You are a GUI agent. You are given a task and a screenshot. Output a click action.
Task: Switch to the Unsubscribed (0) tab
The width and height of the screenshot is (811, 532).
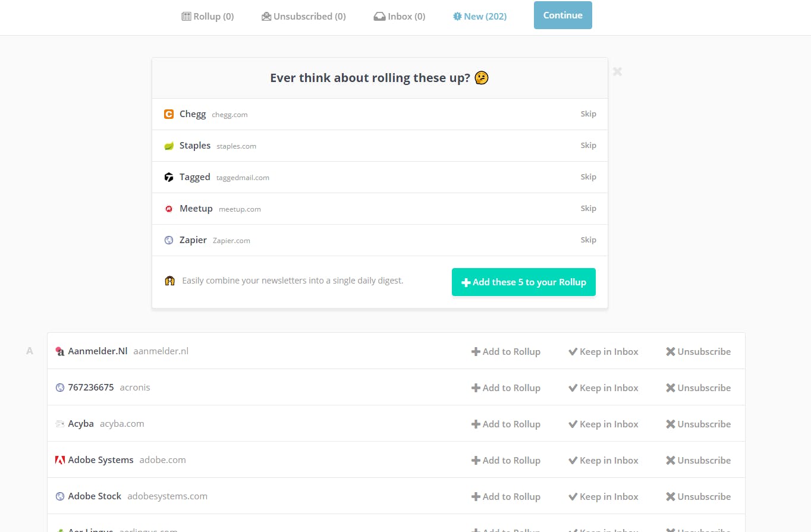click(x=304, y=17)
